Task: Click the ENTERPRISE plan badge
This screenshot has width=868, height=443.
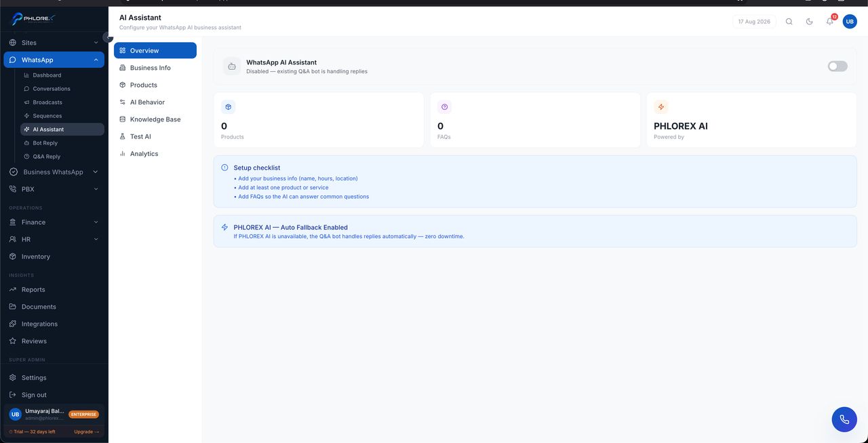Action: 84,415
